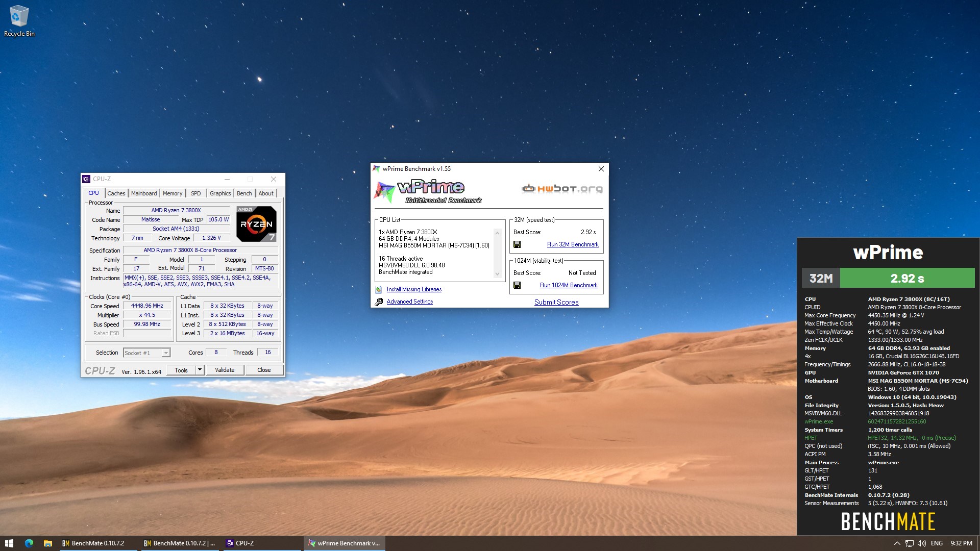Click the Multiplier value x 44.5
This screenshot has height=551, width=980.
pyautogui.click(x=147, y=315)
